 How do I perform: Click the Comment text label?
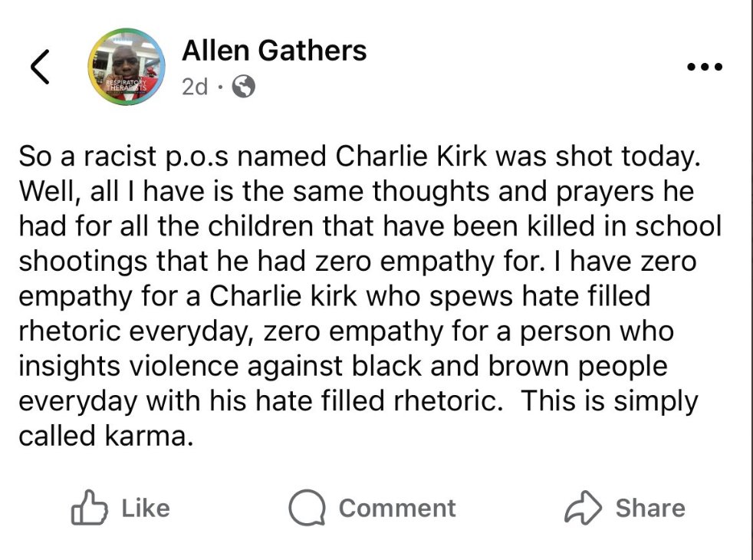[396, 508]
